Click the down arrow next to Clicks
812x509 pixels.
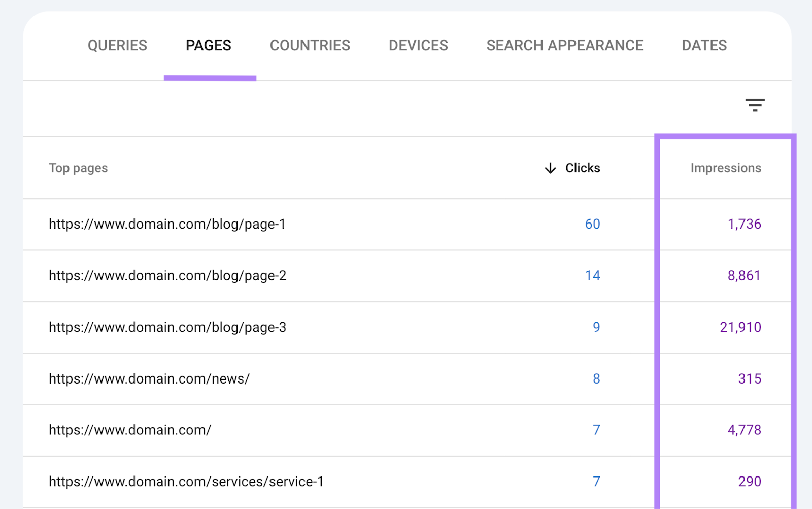550,168
